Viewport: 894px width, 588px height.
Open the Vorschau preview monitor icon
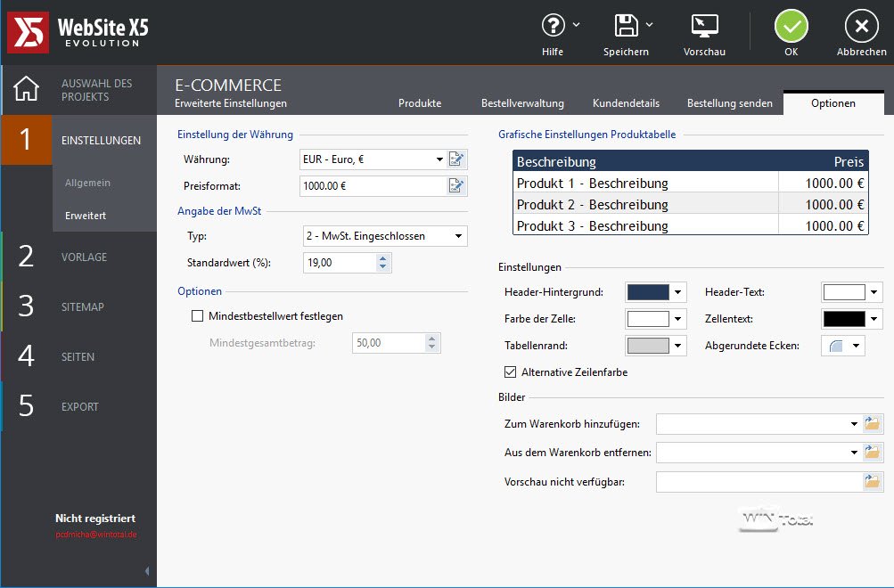pyautogui.click(x=704, y=26)
